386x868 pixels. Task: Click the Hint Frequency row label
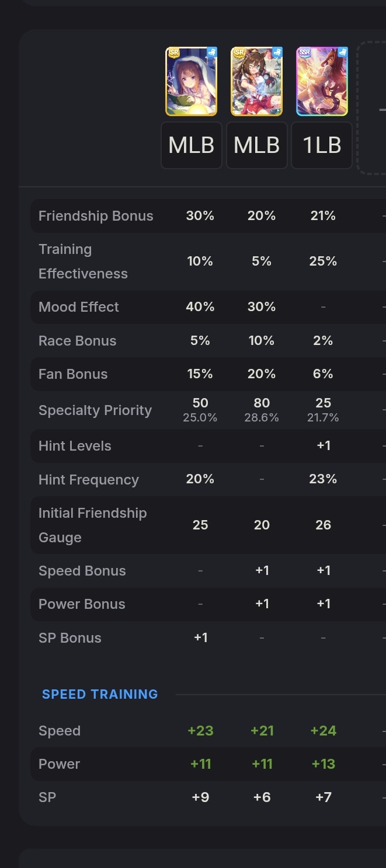click(x=89, y=480)
